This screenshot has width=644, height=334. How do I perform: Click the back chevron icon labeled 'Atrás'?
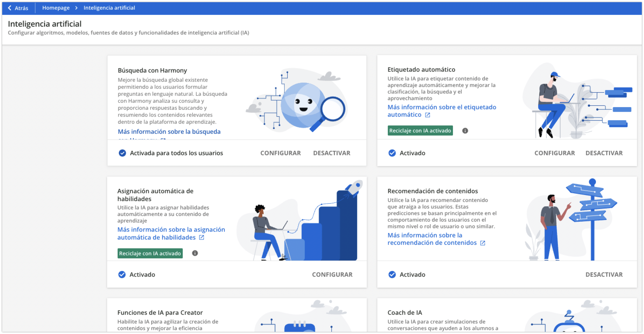point(9,8)
